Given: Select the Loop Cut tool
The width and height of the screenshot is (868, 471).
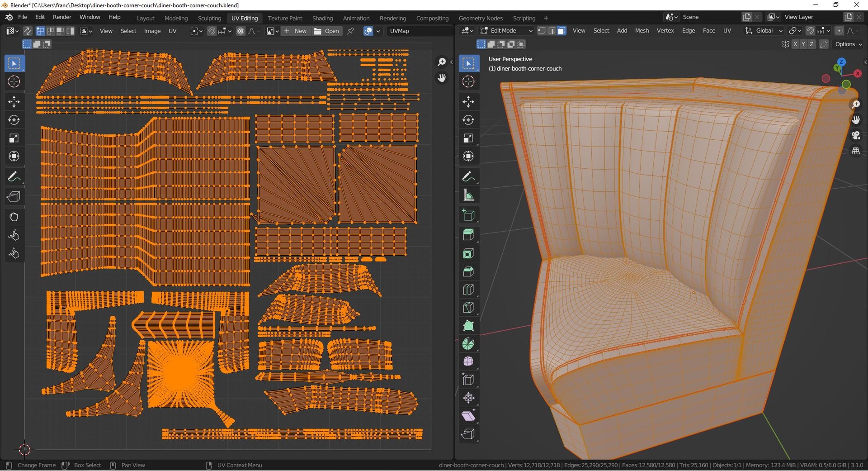Looking at the screenshot, I should (x=468, y=290).
